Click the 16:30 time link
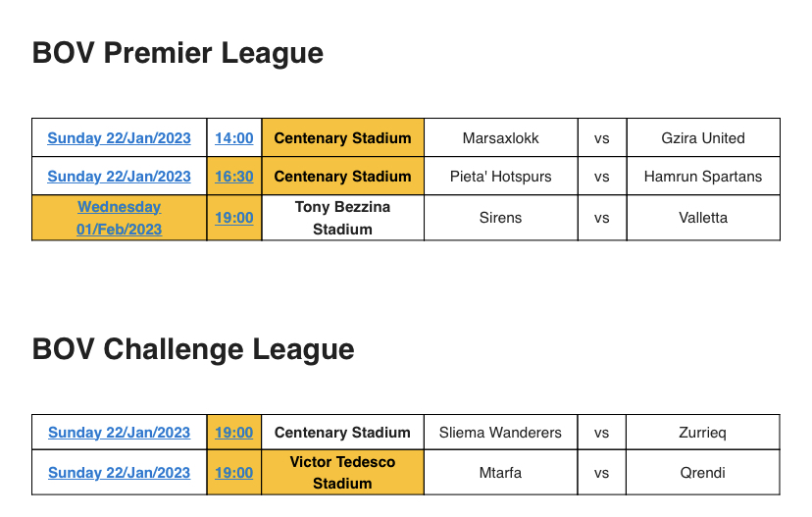The image size is (812, 517). [x=234, y=177]
